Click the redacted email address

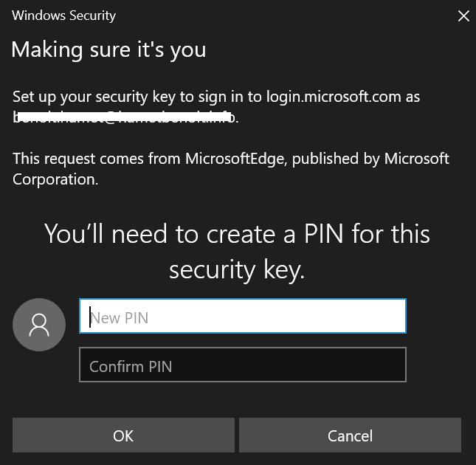(125, 117)
